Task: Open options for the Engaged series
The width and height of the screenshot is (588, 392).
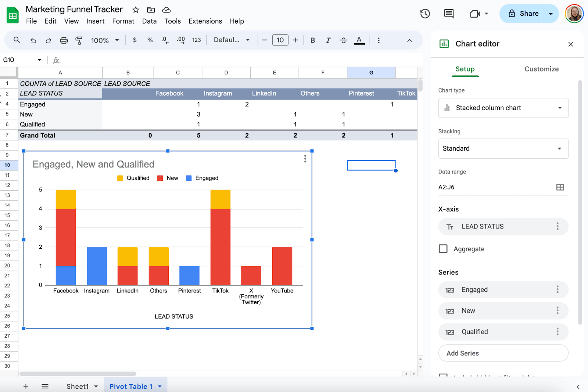Action: [557, 289]
